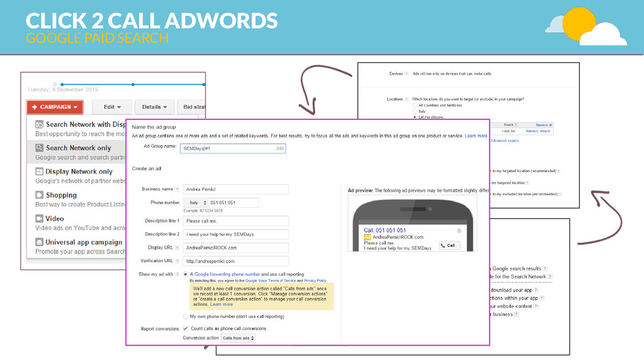
Task: Click the yellow Ad badge in preview
Action: tap(367, 237)
